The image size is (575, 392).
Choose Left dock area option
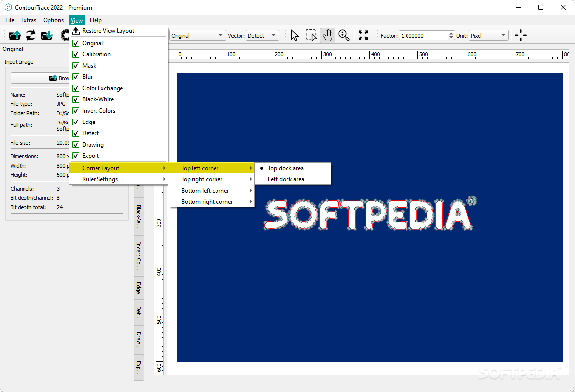tap(292, 179)
